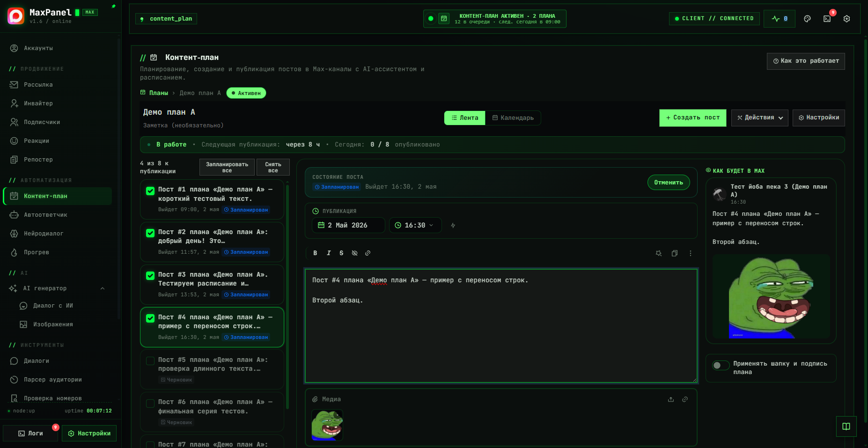Screen dimensions: 868x448
Task: Uncheck the Пост #2 checkbox
Action: point(150,234)
